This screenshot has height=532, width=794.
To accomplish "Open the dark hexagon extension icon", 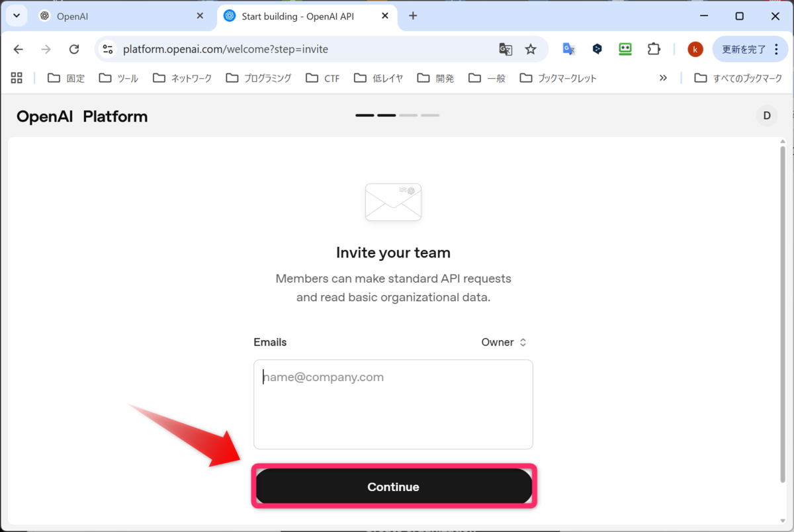I will coord(597,49).
